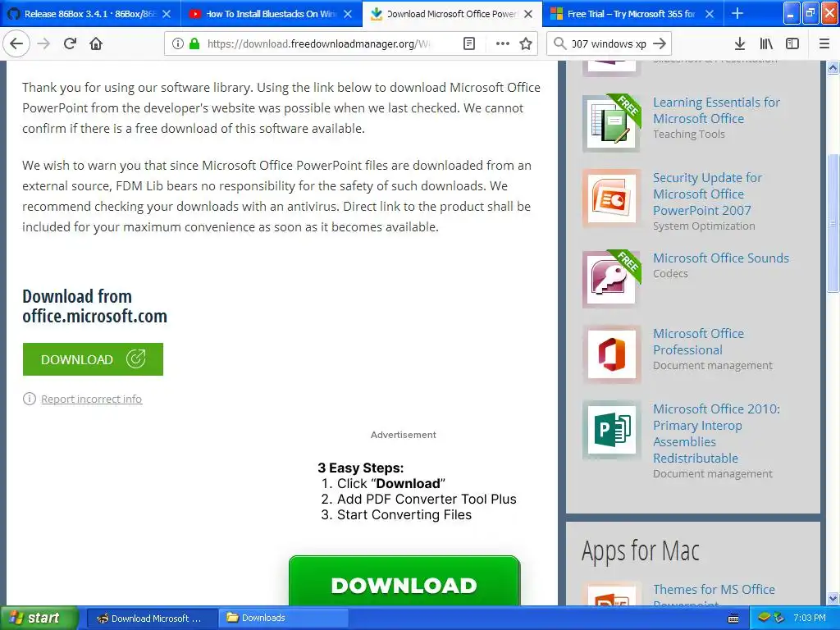Open the Windows start menu
840x630 pixels.
pos(39,618)
